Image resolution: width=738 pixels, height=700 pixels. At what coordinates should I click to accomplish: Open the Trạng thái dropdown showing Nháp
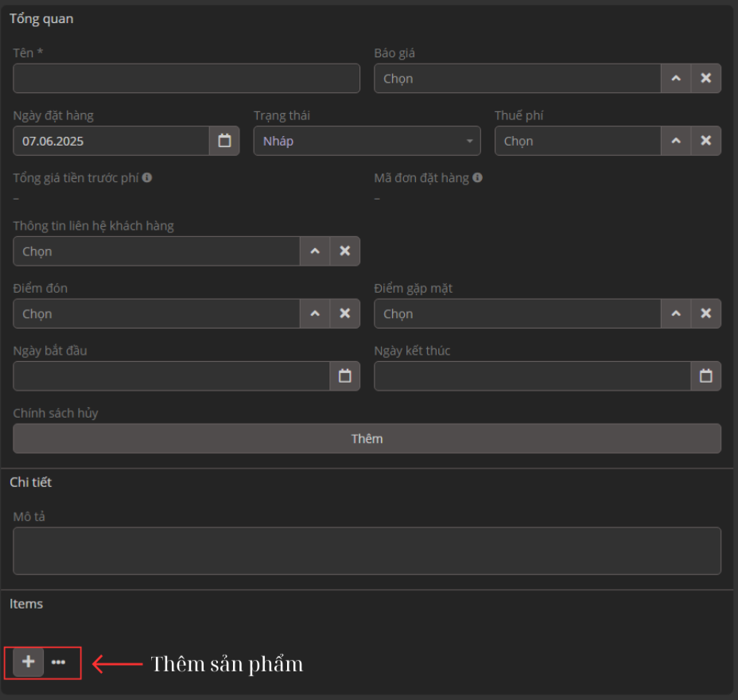[x=367, y=141]
